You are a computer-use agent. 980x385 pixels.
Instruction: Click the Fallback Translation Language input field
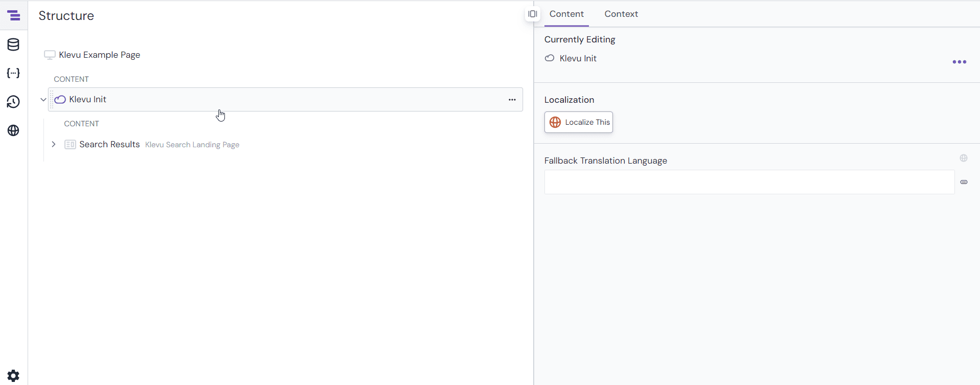tap(749, 182)
